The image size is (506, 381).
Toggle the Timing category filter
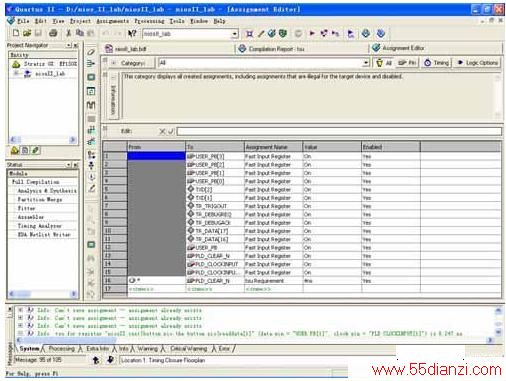437,63
